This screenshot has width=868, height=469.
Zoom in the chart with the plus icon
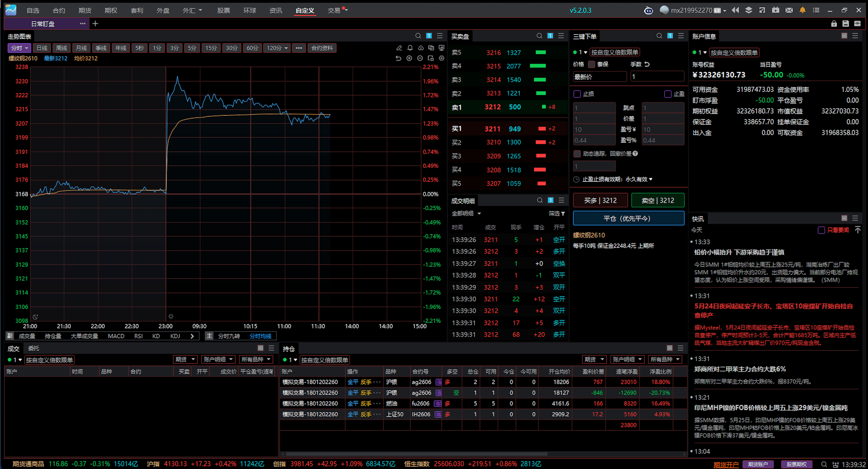click(409, 58)
